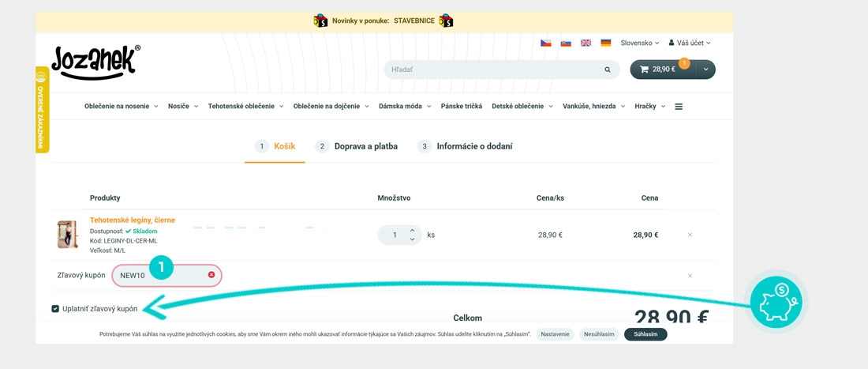Image resolution: width=868 pixels, height=369 pixels.
Task: Increase the product quantity by one
Action: 412,230
